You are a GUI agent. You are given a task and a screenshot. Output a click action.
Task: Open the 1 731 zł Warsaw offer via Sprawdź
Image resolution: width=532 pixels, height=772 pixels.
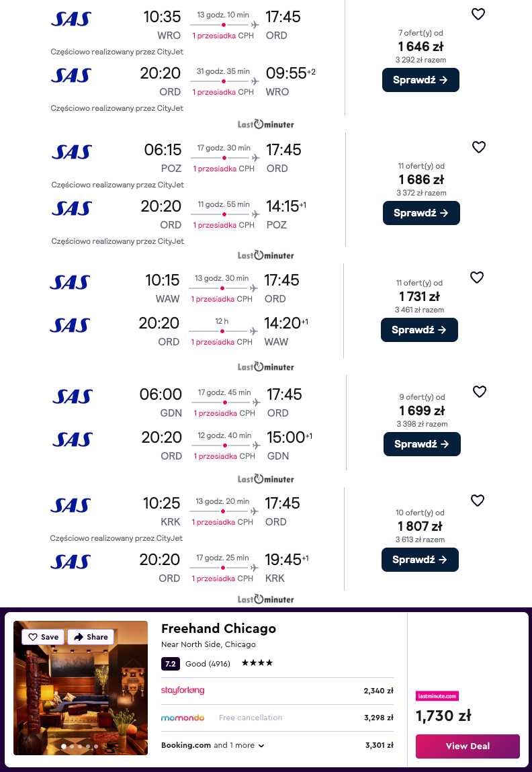(419, 330)
